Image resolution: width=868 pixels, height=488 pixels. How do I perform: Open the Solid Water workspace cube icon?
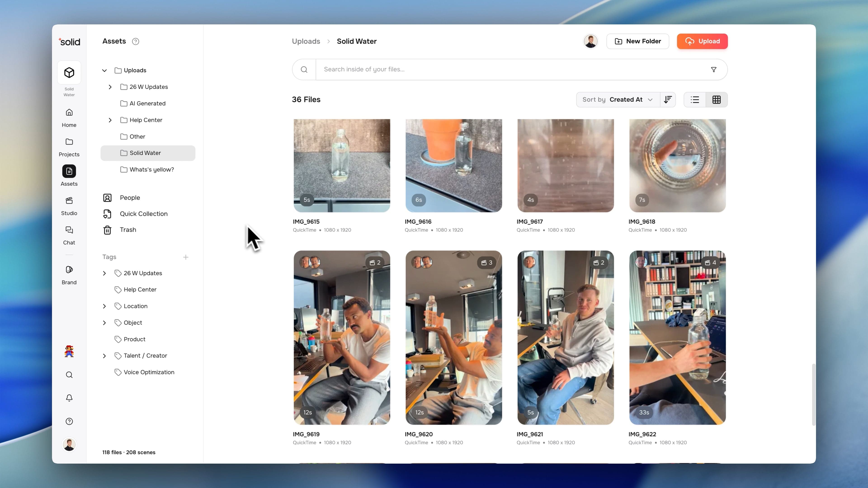(x=69, y=72)
